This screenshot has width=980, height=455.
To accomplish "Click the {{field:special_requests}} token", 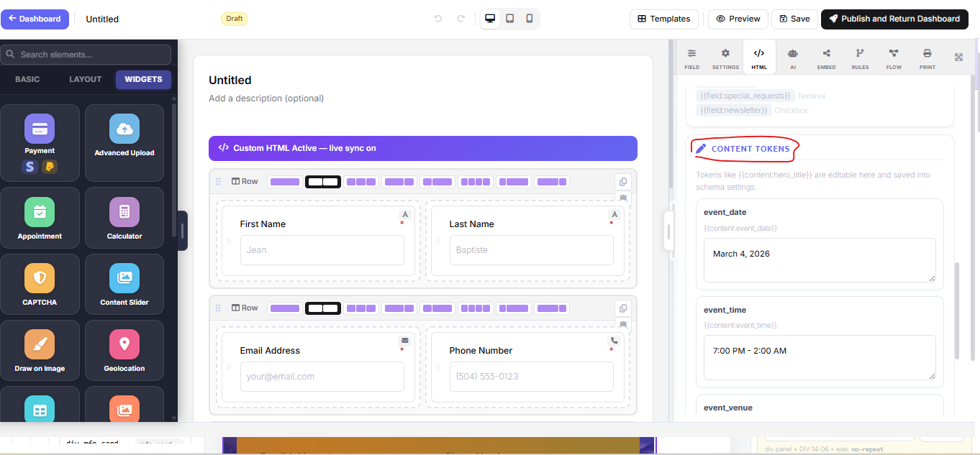I will [745, 96].
